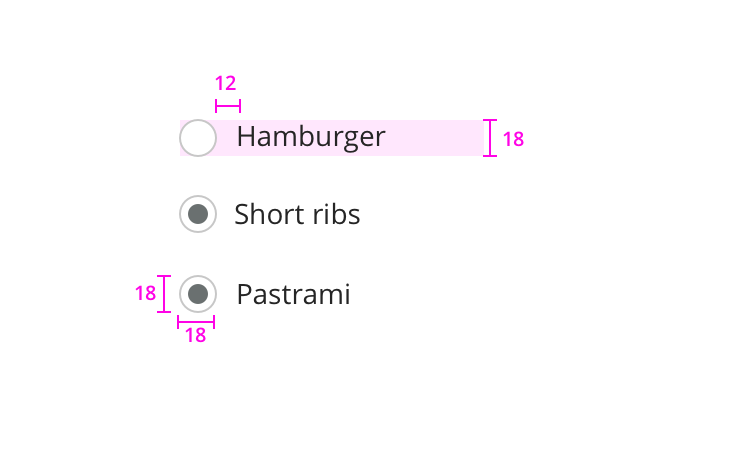740x456 pixels.
Task: Select the Short ribs radio button
Action: tap(198, 214)
